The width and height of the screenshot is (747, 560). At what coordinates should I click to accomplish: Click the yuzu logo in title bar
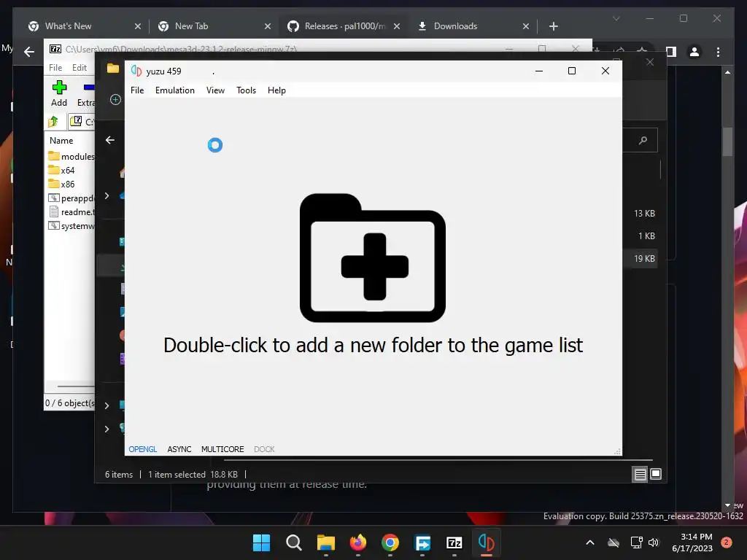[136, 71]
